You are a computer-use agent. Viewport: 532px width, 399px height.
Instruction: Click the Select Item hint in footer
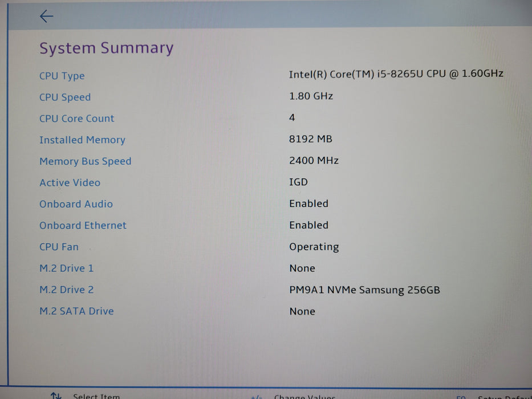pyautogui.click(x=96, y=396)
